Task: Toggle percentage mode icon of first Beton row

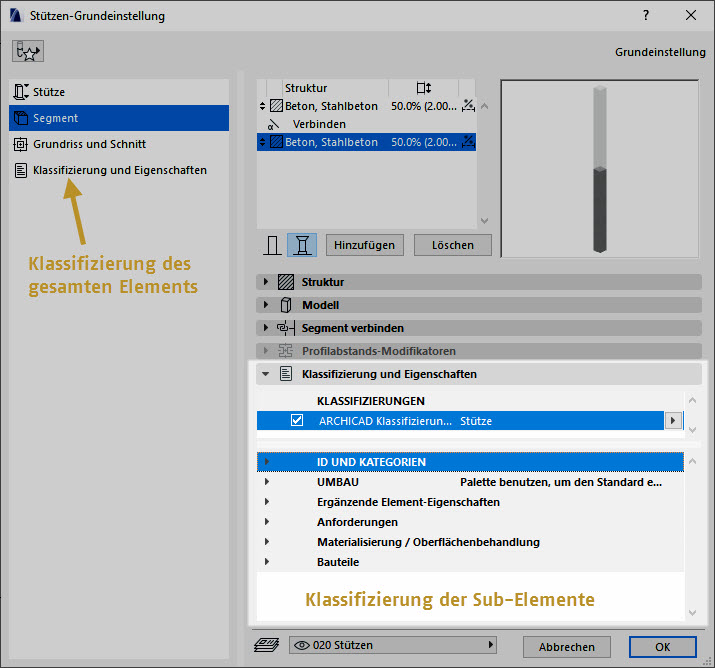Action: click(468, 106)
